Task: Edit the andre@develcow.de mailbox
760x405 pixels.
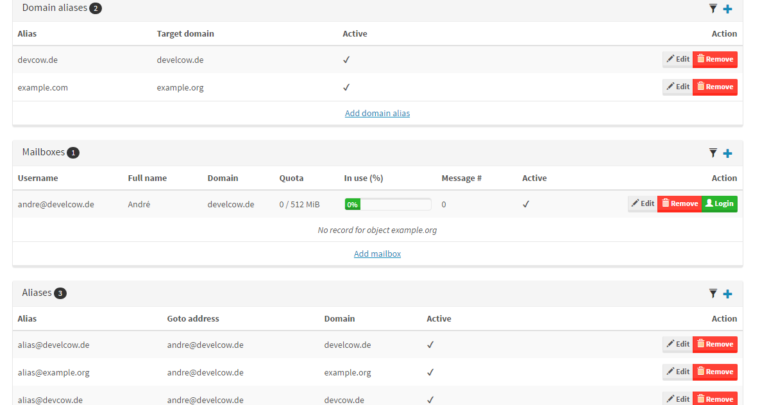Action: click(642, 204)
